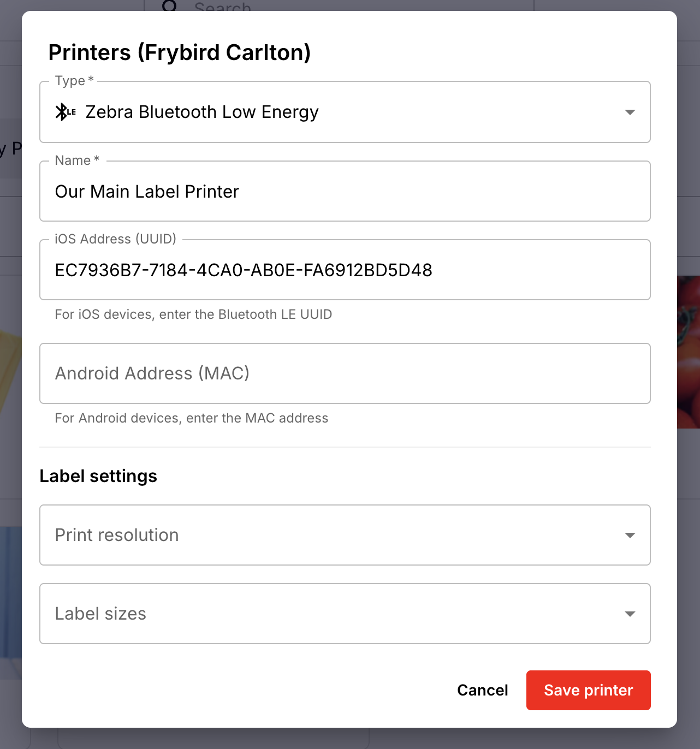Click the magnifier search icon behind the dialog
700x749 pixels.
point(170,5)
